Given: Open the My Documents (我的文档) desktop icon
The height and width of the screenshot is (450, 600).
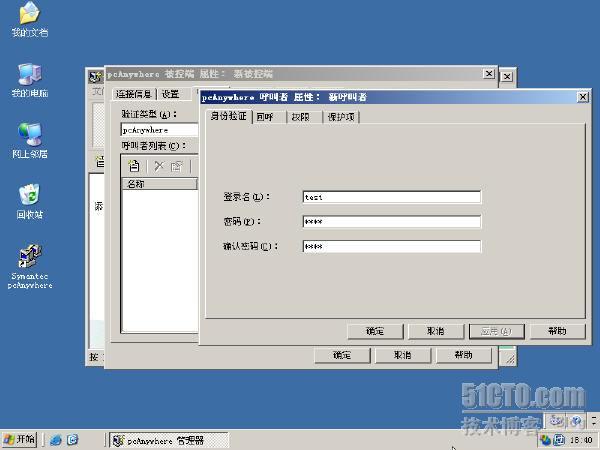Looking at the screenshot, I should click(x=29, y=19).
